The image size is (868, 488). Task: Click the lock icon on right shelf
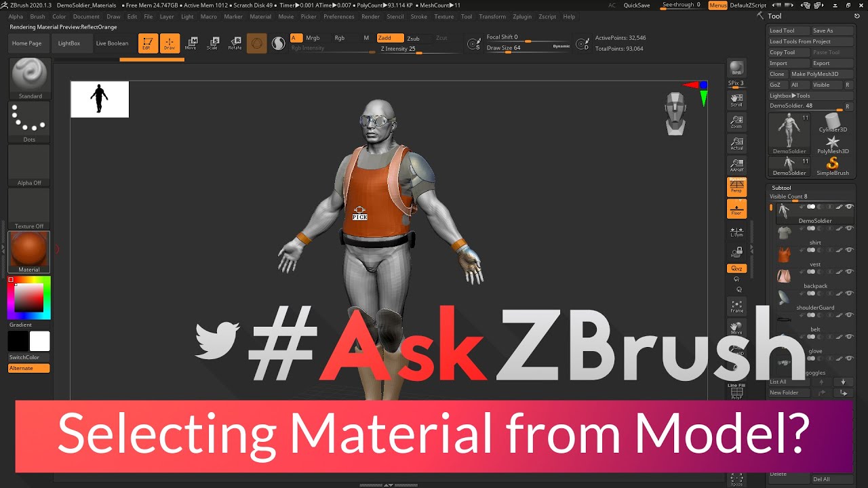click(x=736, y=252)
